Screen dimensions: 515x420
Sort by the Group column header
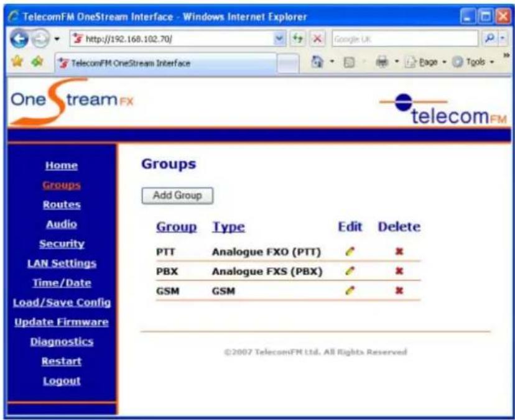point(177,227)
